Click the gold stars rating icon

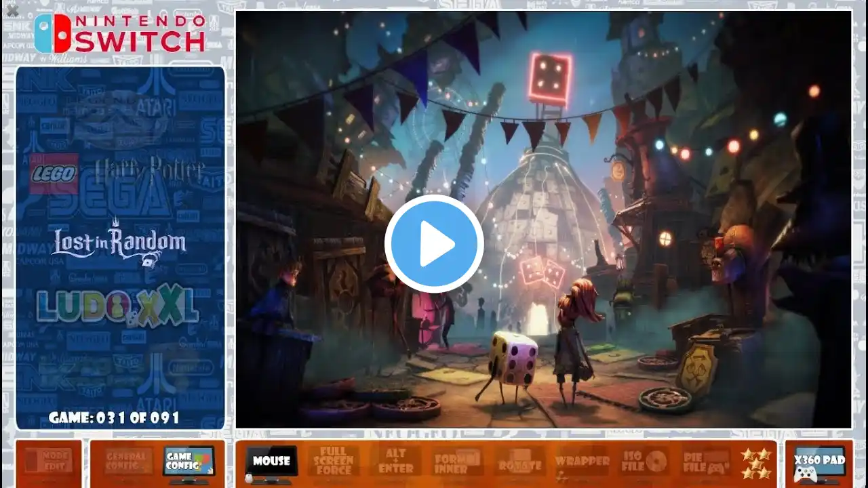pyautogui.click(x=755, y=464)
